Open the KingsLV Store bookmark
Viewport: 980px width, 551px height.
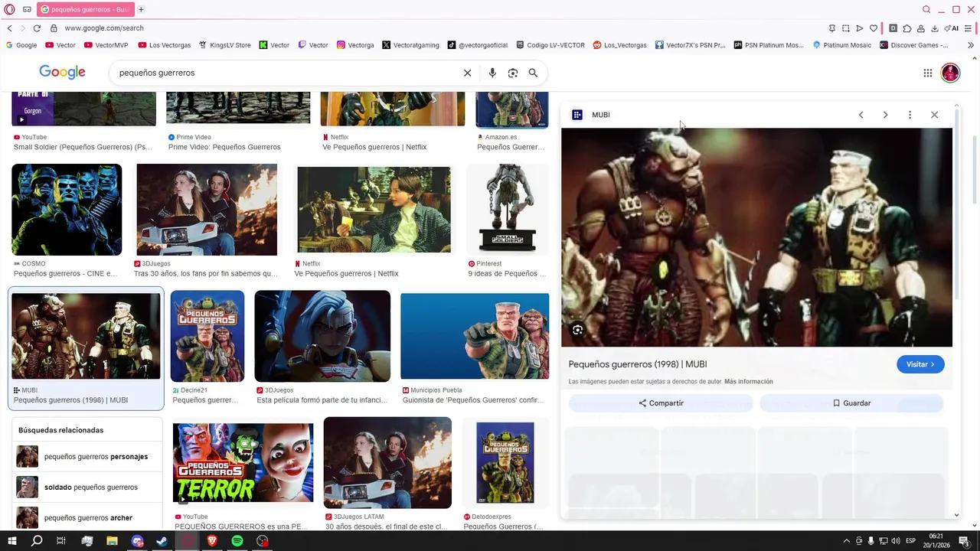[224, 45]
